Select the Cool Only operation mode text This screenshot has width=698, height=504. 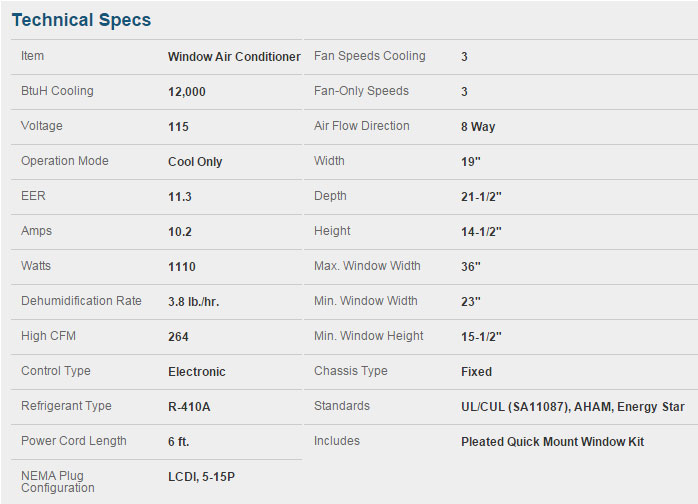pos(195,162)
